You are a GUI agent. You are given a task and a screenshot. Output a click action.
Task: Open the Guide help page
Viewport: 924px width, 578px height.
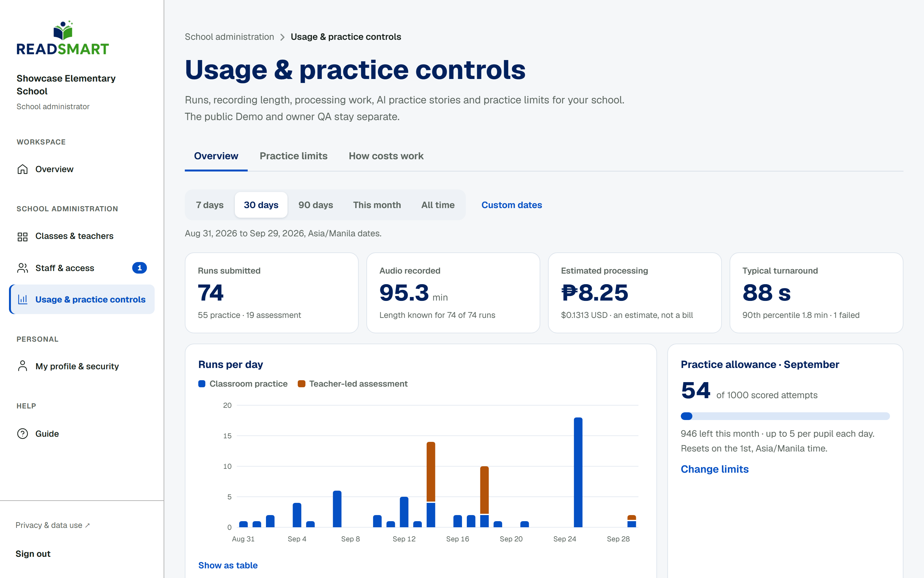pos(82,433)
